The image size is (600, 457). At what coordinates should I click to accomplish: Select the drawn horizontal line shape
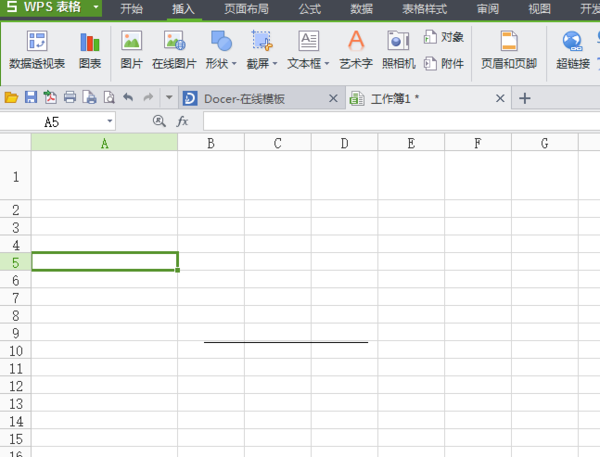point(286,342)
